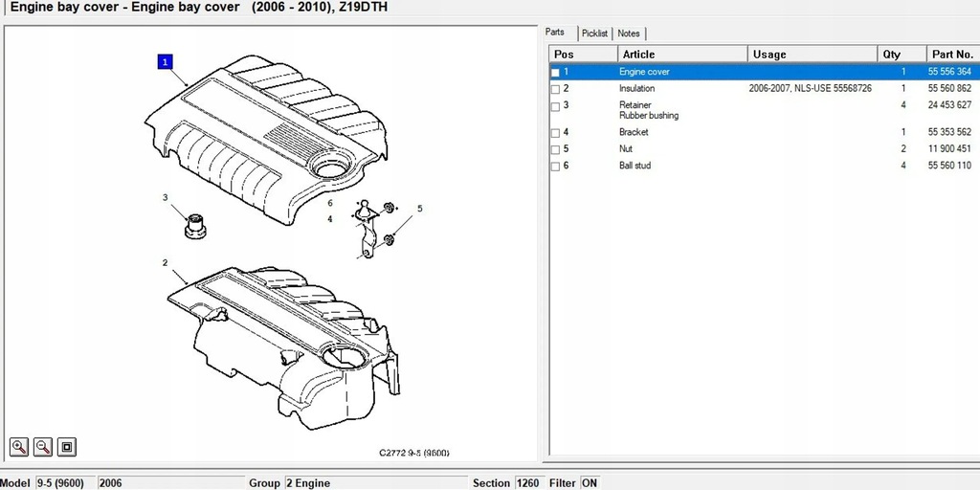Click the Model field showing 9-5 (9600)
This screenshot has height=490, width=980.
pos(66,482)
